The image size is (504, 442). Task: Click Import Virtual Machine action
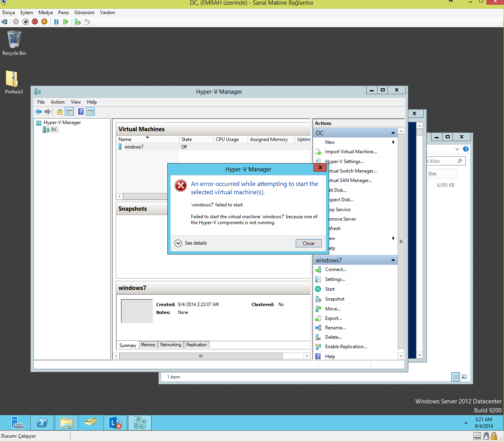351,152
